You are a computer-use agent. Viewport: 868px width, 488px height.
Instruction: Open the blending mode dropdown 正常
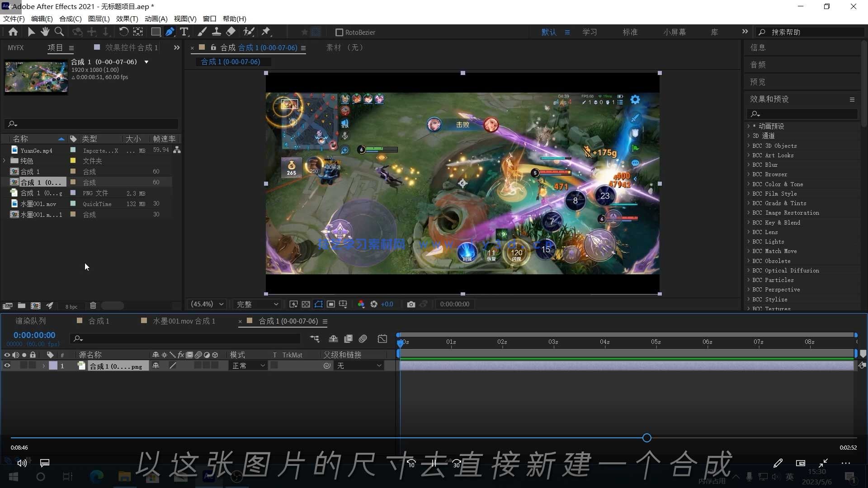point(248,366)
